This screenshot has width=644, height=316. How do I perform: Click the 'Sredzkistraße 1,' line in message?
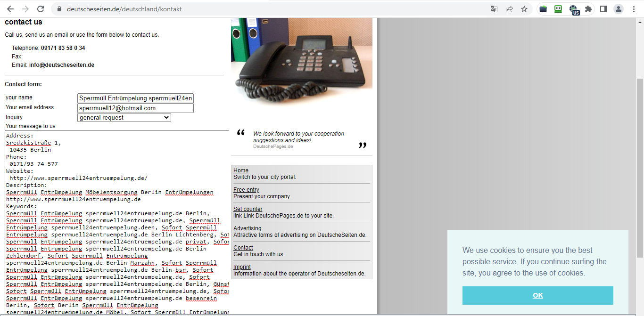33,143
